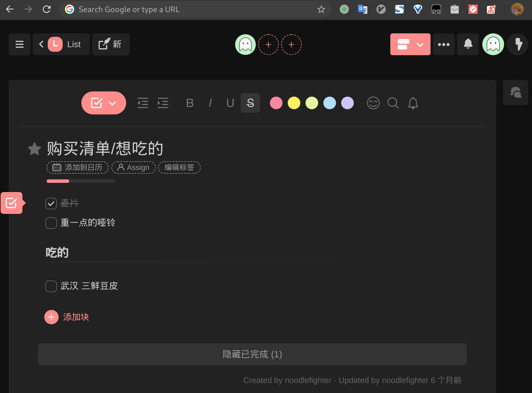Click the strikethrough formatting icon
Viewport: 532px width, 393px height.
[x=250, y=103]
